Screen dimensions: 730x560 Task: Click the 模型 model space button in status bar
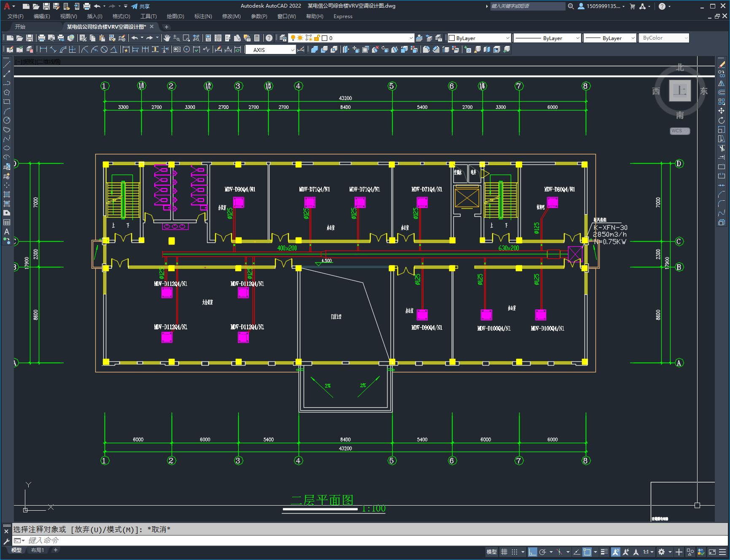492,552
